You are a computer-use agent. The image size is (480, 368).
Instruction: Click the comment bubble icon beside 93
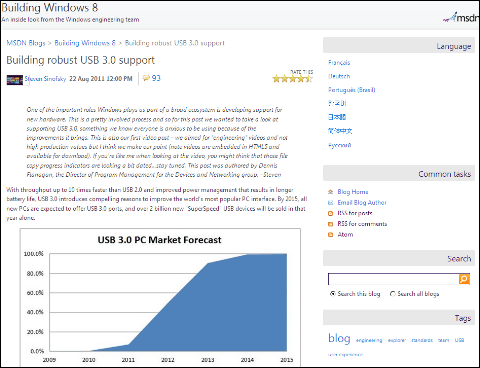(146, 78)
